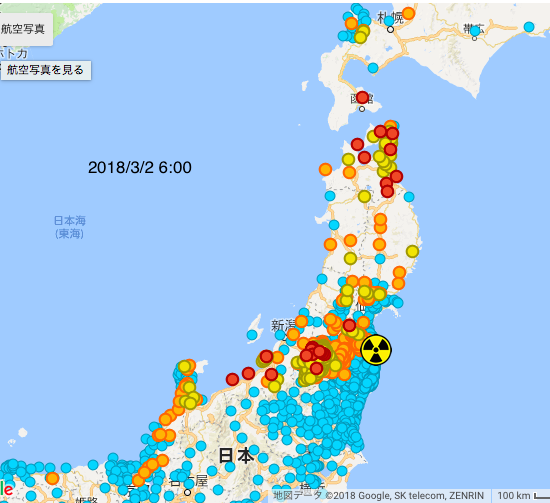Click the 日本 country label
The height and width of the screenshot is (503, 550).
[236, 456]
